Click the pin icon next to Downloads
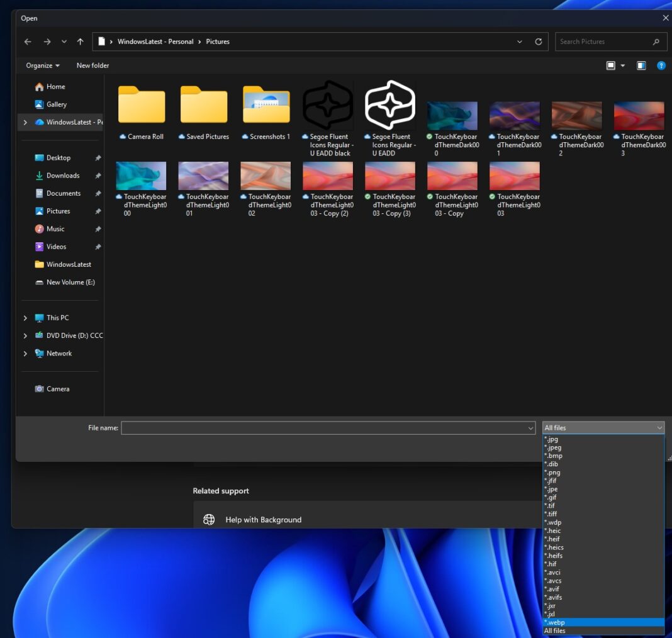This screenshot has height=638, width=672. (98, 175)
